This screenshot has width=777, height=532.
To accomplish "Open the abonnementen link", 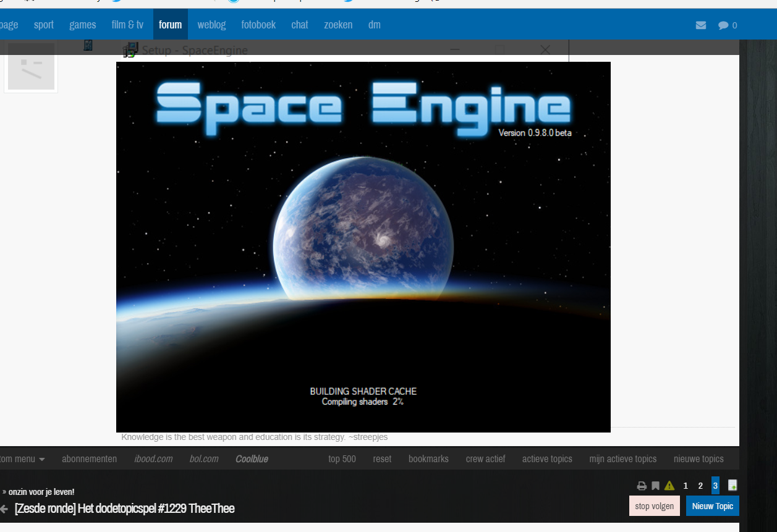I will [x=90, y=459].
